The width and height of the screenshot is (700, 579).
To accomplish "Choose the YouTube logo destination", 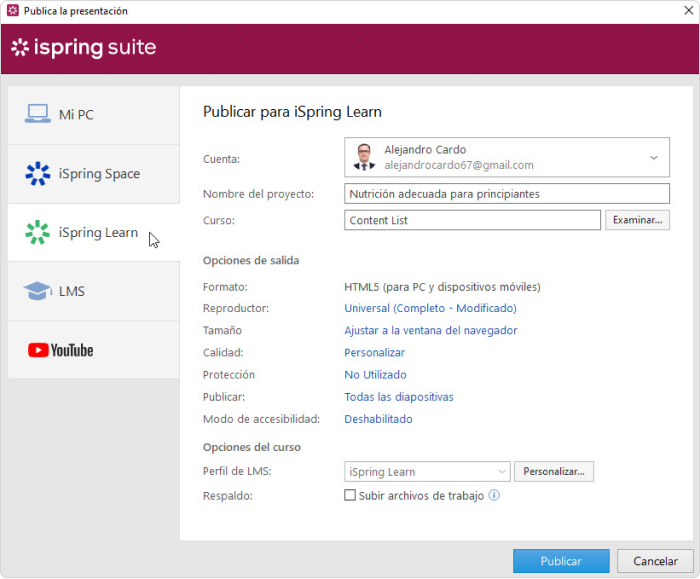I will point(61,350).
